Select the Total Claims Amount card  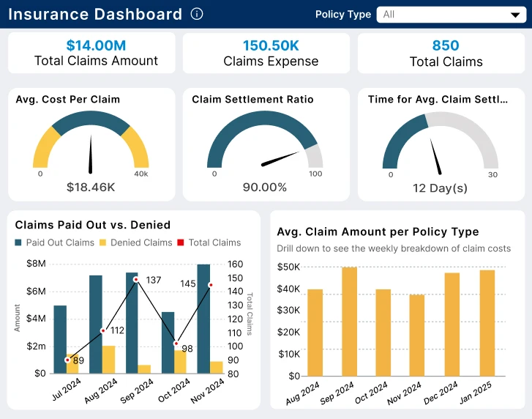point(91,53)
